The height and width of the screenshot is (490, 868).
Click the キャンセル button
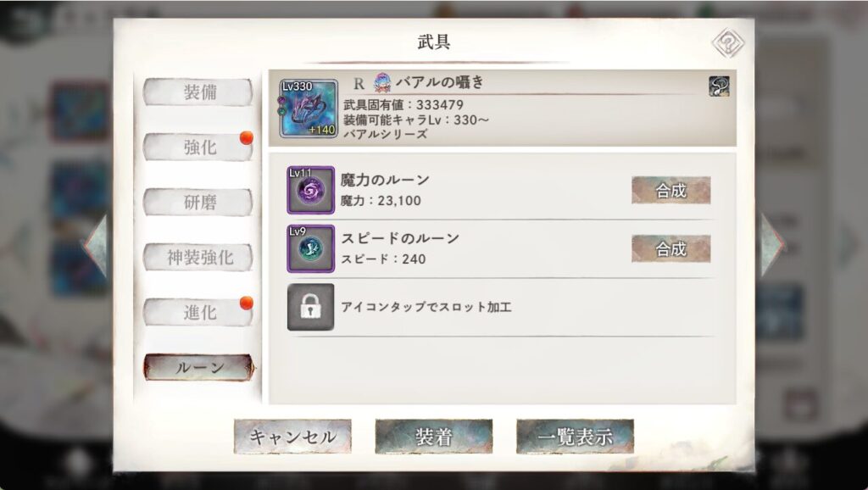click(292, 437)
